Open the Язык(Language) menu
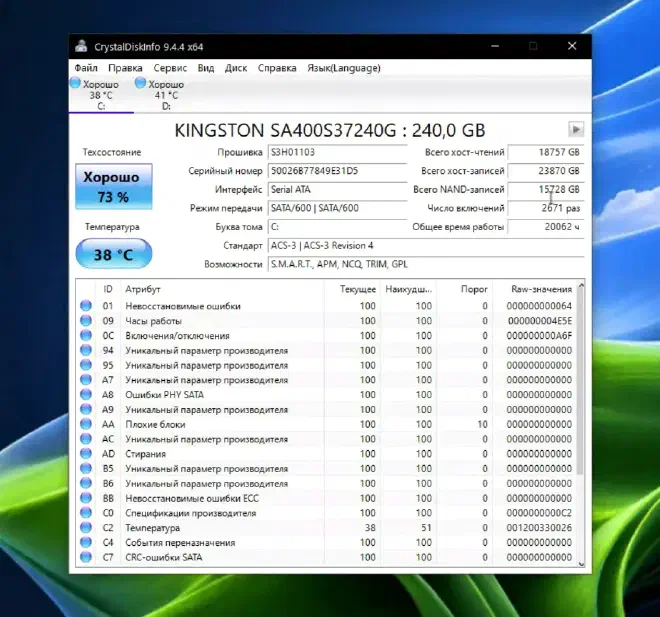 tap(343, 68)
